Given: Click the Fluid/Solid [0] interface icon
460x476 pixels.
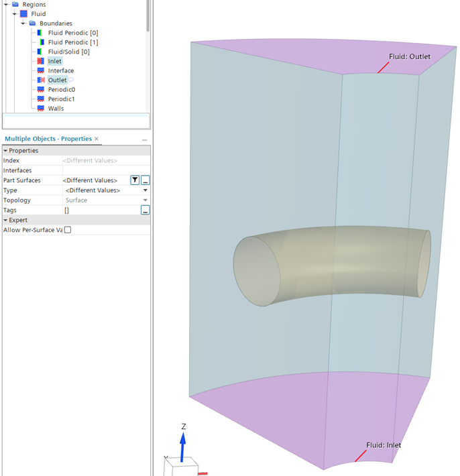Looking at the screenshot, I should coord(41,52).
